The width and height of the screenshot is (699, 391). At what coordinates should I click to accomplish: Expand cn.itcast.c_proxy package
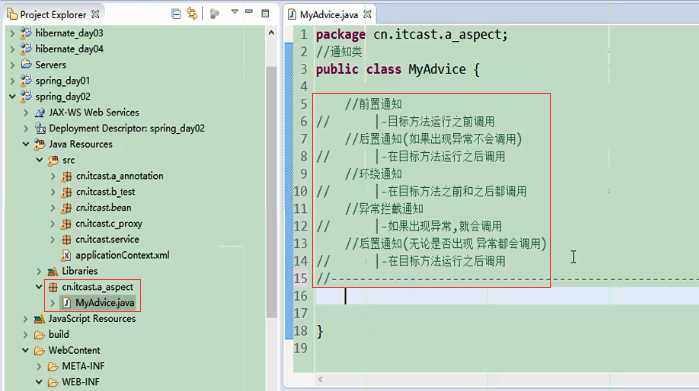[x=53, y=224]
